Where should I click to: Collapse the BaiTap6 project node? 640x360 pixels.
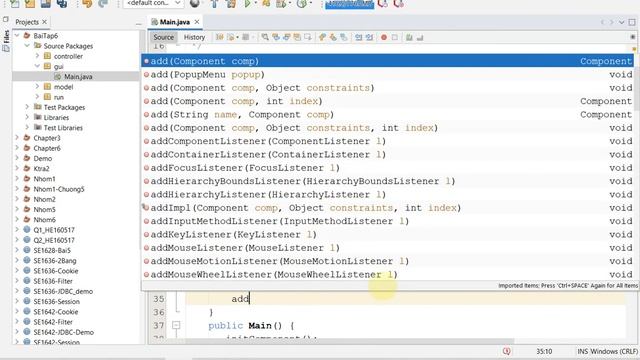tap(17, 36)
